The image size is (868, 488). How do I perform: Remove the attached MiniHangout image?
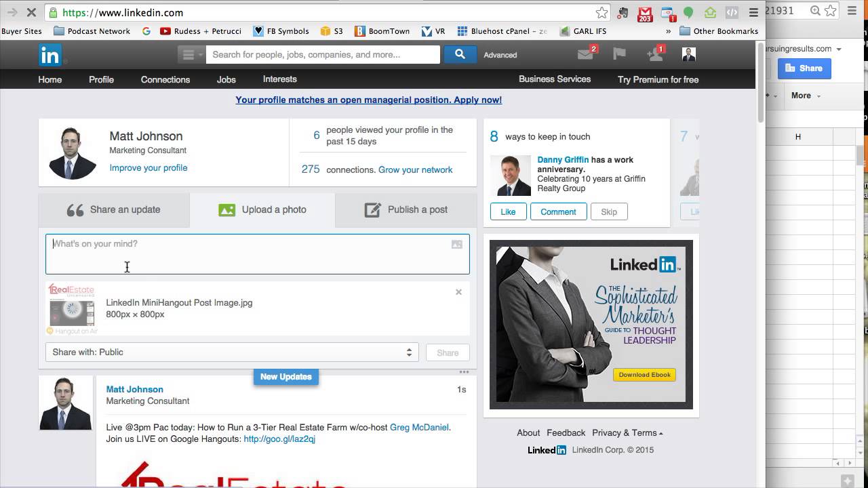pyautogui.click(x=458, y=292)
